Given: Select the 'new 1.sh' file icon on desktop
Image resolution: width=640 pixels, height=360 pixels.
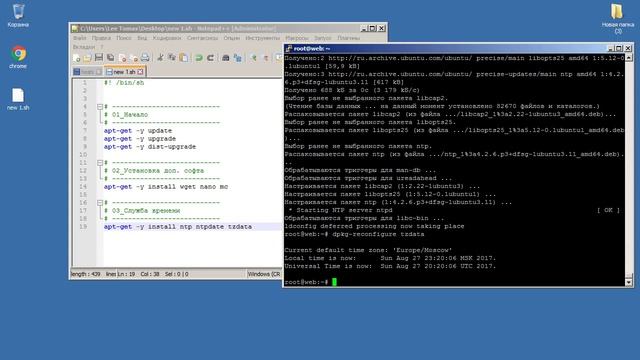Looking at the screenshot, I should pyautogui.click(x=18, y=99).
